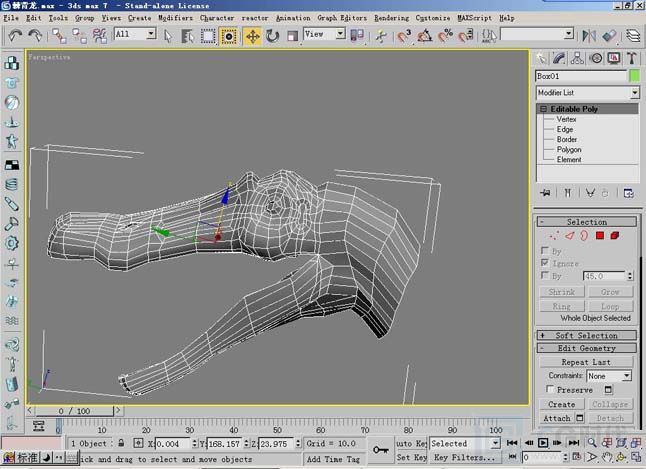Open the Align tool
646x469 pixels.
coord(609,36)
